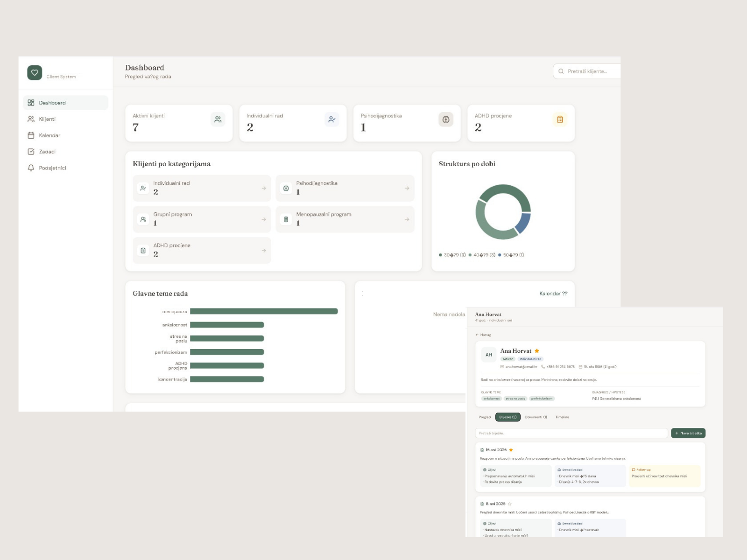This screenshot has width=747, height=560.
Task: Expand the Psihodijagnostika category arrow
Action: (407, 188)
